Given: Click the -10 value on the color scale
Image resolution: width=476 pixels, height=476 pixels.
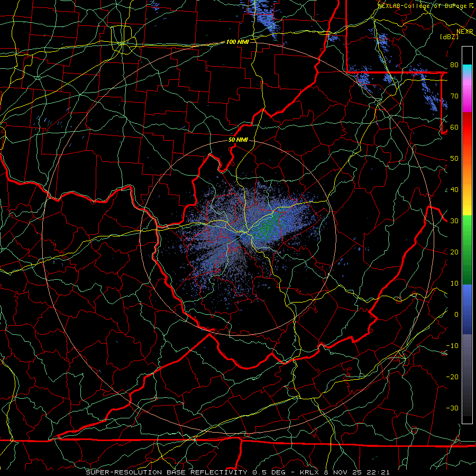Looking at the screenshot, I should (452, 345).
